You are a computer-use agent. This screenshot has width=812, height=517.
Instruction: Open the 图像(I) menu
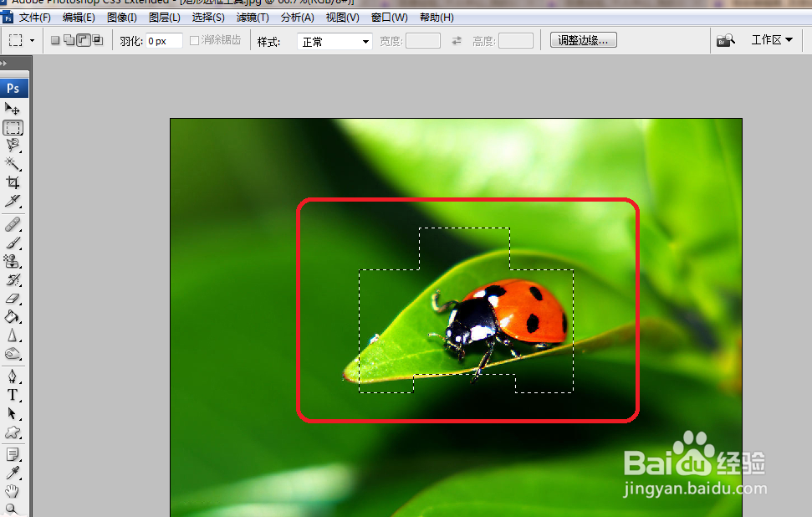pos(122,18)
